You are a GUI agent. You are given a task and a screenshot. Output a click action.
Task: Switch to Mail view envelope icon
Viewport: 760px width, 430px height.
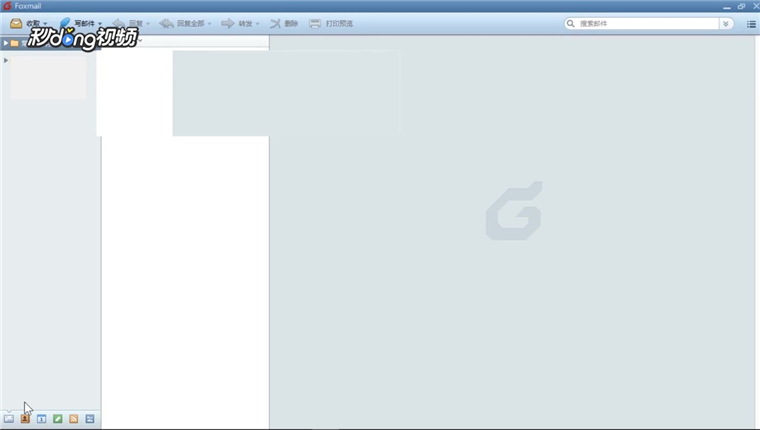[x=9, y=419]
